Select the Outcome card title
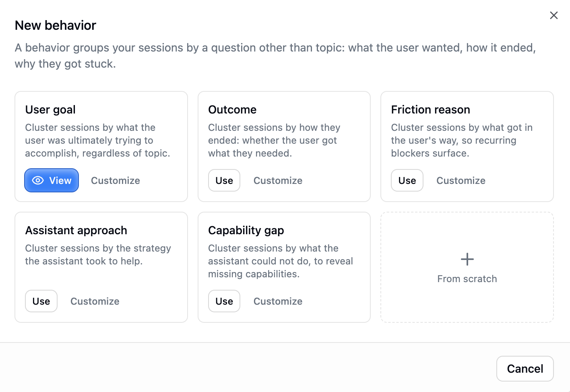The width and height of the screenshot is (570, 392). (x=232, y=110)
